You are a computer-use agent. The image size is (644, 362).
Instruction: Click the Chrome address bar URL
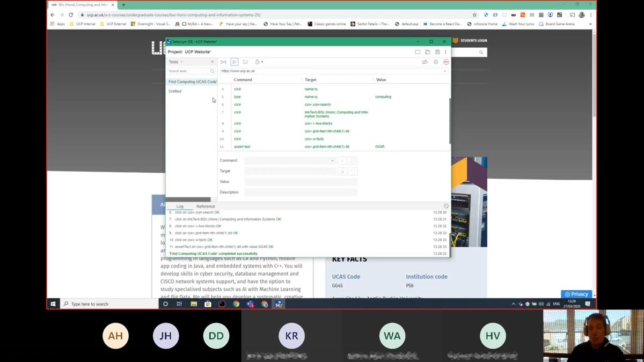[174, 15]
